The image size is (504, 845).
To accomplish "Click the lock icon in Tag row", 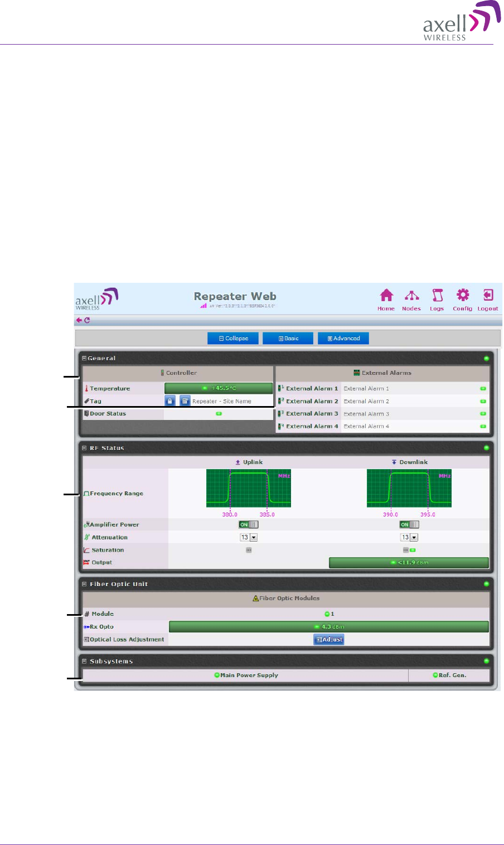I will (x=170, y=400).
